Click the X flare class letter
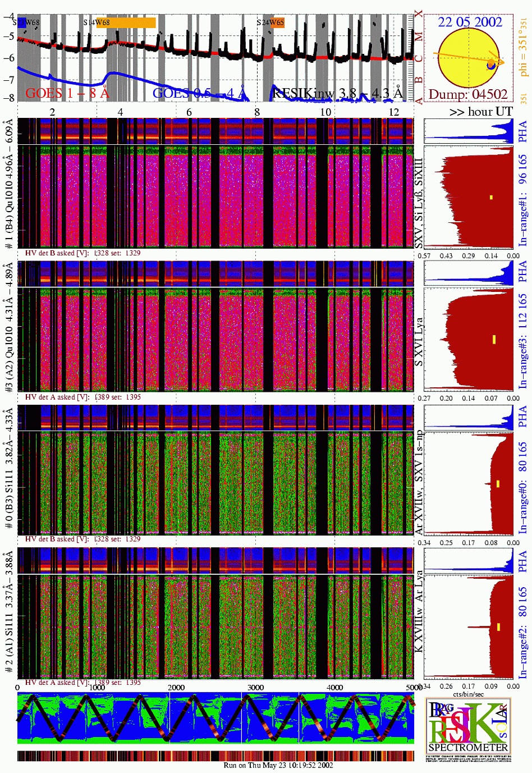Screen dimensions: 532x773 (x=418, y=13)
